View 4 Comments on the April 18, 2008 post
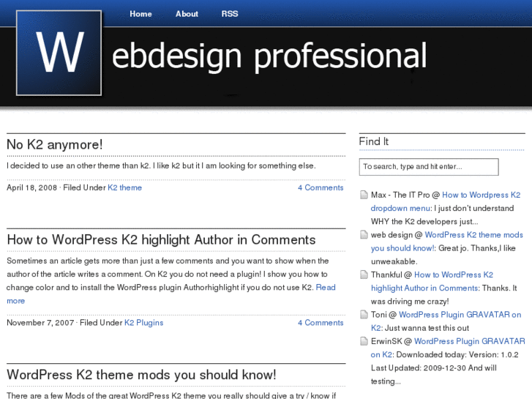The height and width of the screenshot is (399, 532). click(x=321, y=187)
